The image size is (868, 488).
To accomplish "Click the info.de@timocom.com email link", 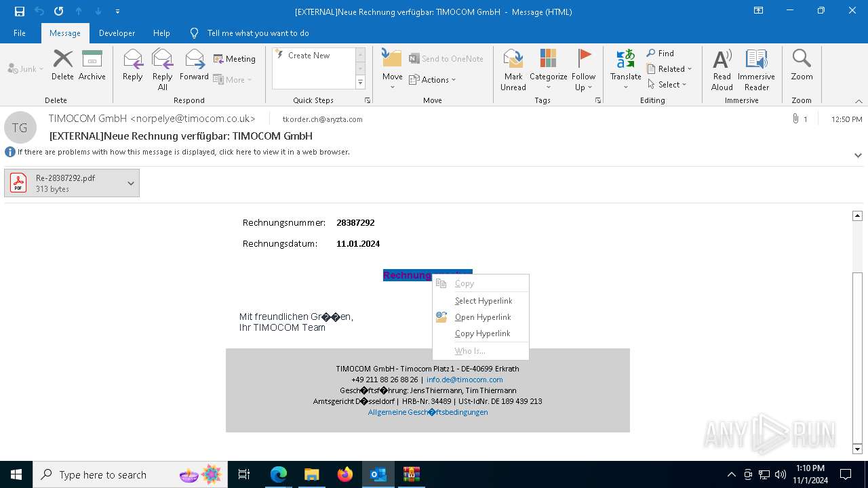I will (x=465, y=380).
